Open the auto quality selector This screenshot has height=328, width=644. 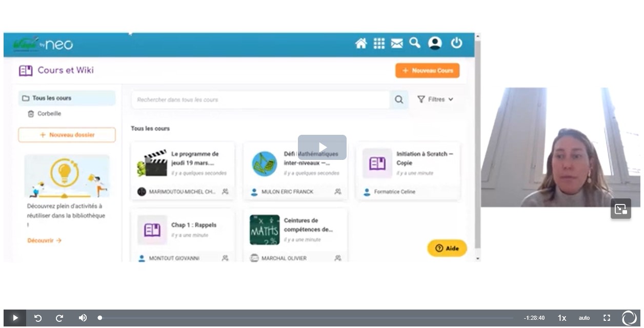[584, 318]
